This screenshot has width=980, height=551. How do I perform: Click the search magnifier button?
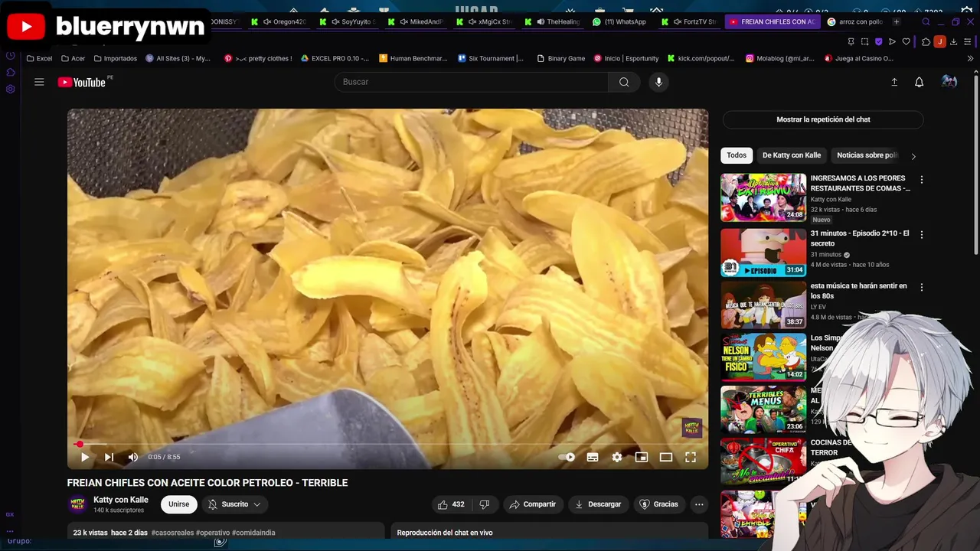coord(624,82)
